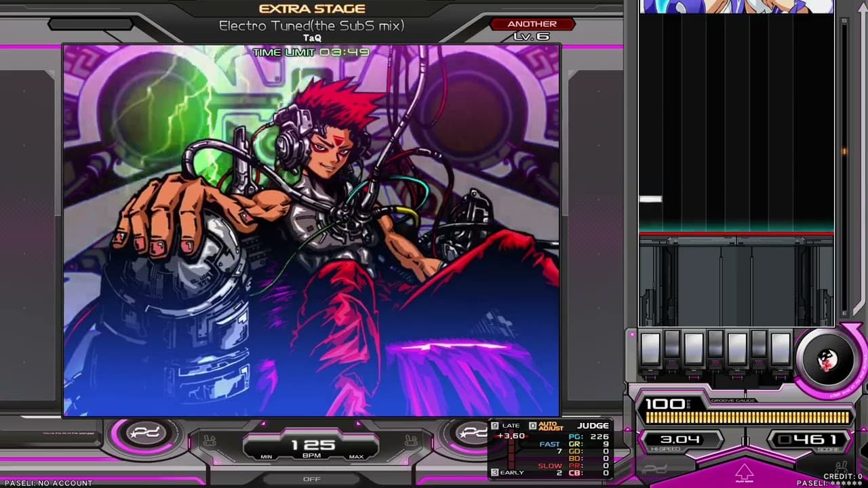Click the red judgment line under the lanes
The height and width of the screenshot is (488, 868).
(x=736, y=235)
